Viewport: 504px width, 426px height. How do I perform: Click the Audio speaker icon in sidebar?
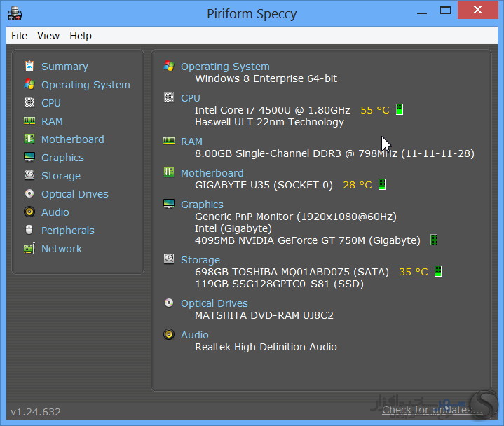tap(29, 212)
